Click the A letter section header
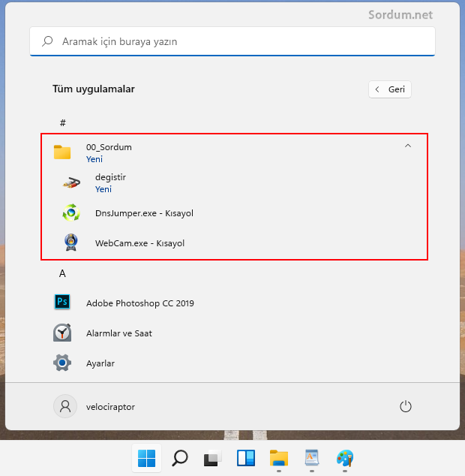The image size is (465, 476). coord(62,273)
